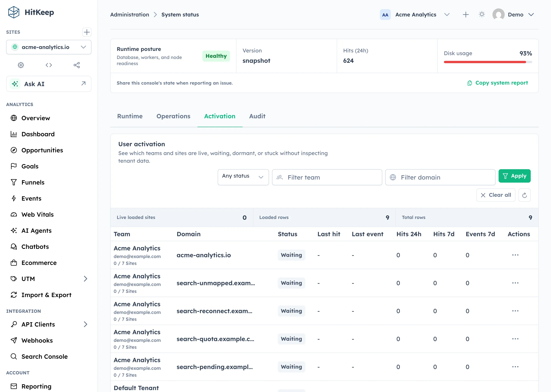
Task: Focus the Filter team input
Action: 327,177
